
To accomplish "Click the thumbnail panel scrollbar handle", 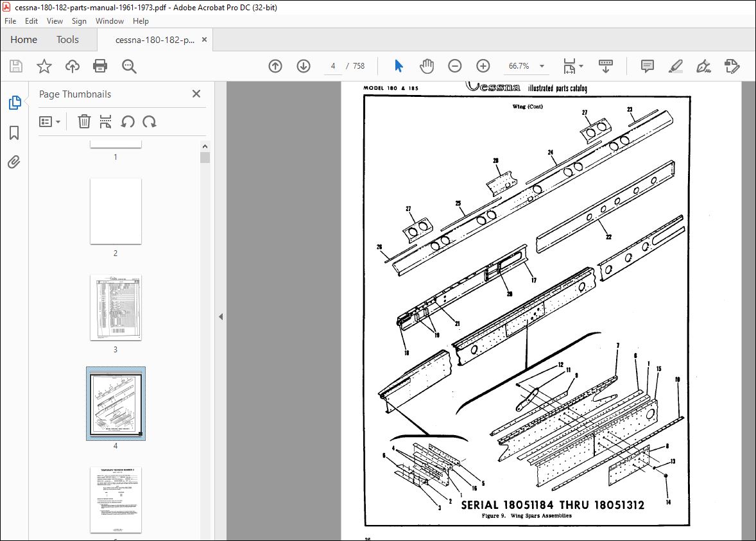I will [205, 158].
